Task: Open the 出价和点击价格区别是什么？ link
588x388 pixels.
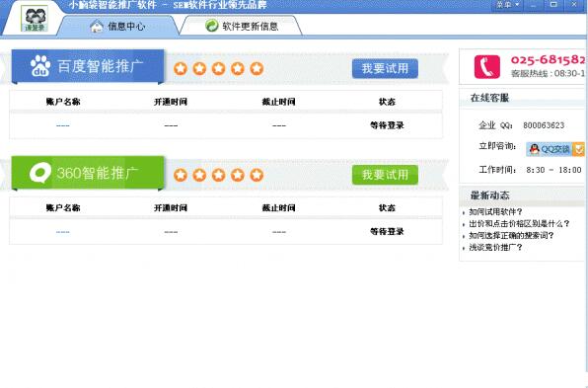Action: tap(519, 224)
